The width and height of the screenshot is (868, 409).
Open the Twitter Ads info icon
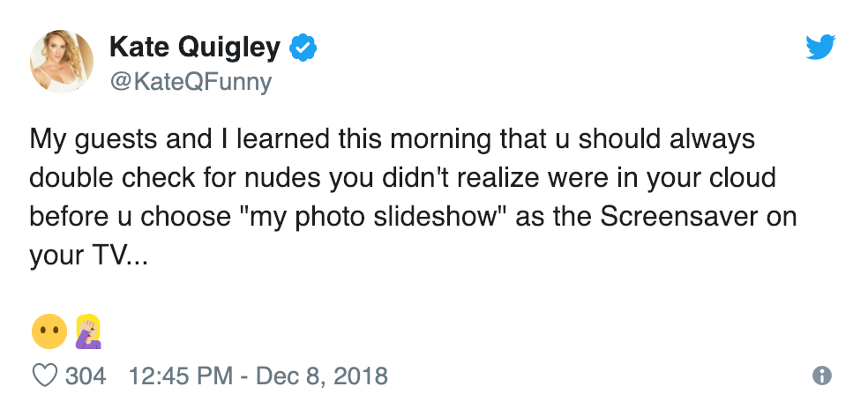coord(821,376)
